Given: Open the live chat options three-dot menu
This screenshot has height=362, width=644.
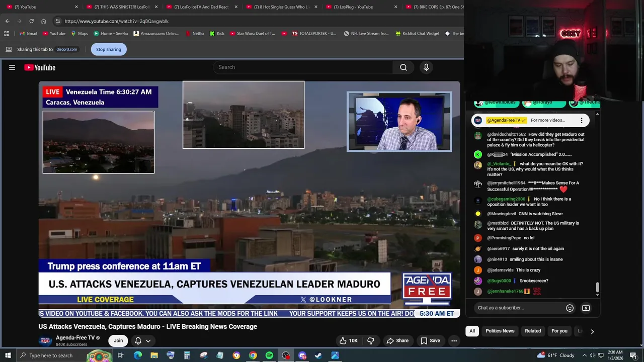Looking at the screenshot, I should (582, 120).
